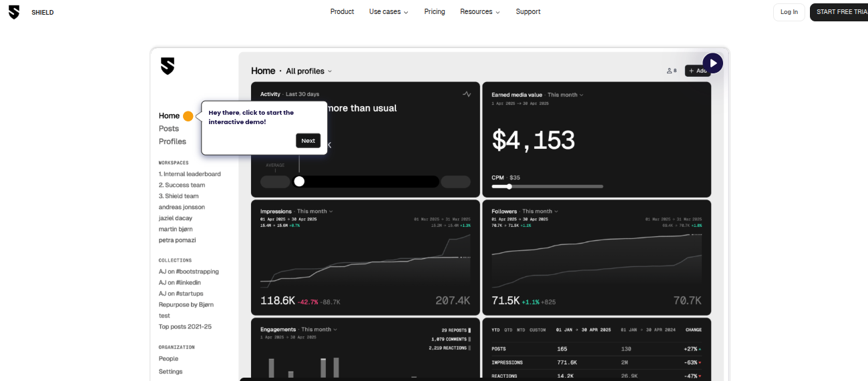Select Posts in the demo sidebar
This screenshot has width=868, height=381.
(x=169, y=129)
